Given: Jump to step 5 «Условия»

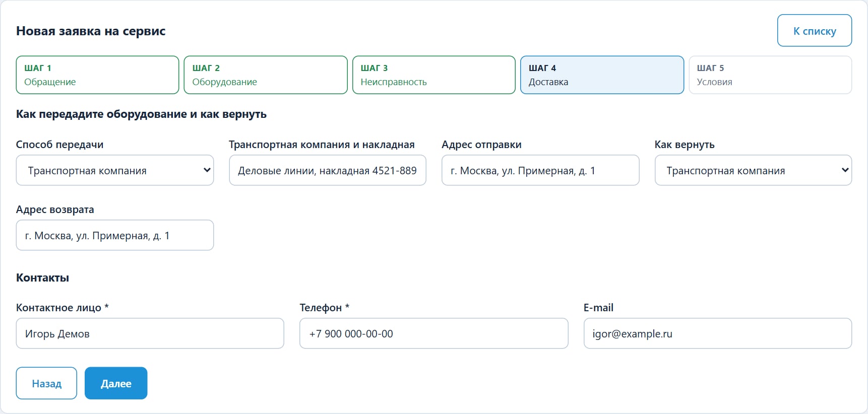Looking at the screenshot, I should point(770,75).
